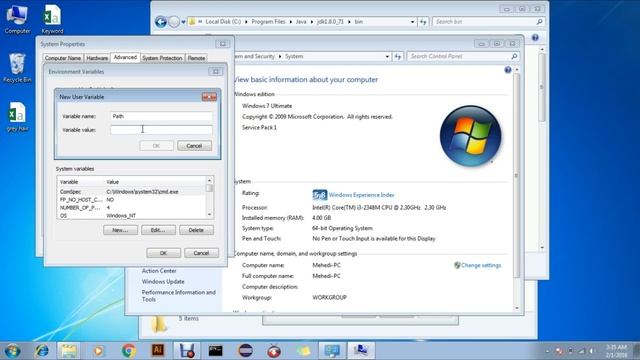This screenshot has width=640, height=360.
Task: Expand the Program Files breadcrumb arrow
Action: pos(291,22)
